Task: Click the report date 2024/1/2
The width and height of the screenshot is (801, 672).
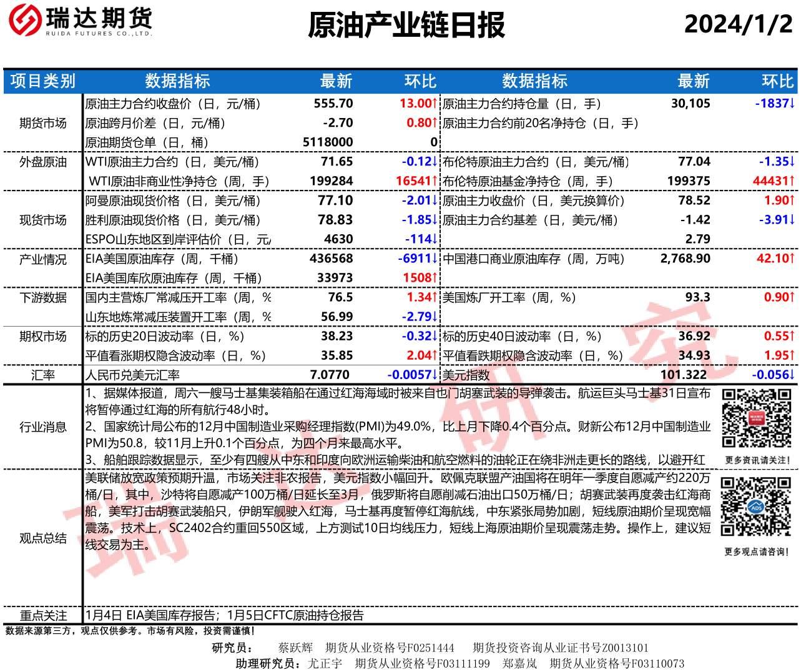Action: 738,24
